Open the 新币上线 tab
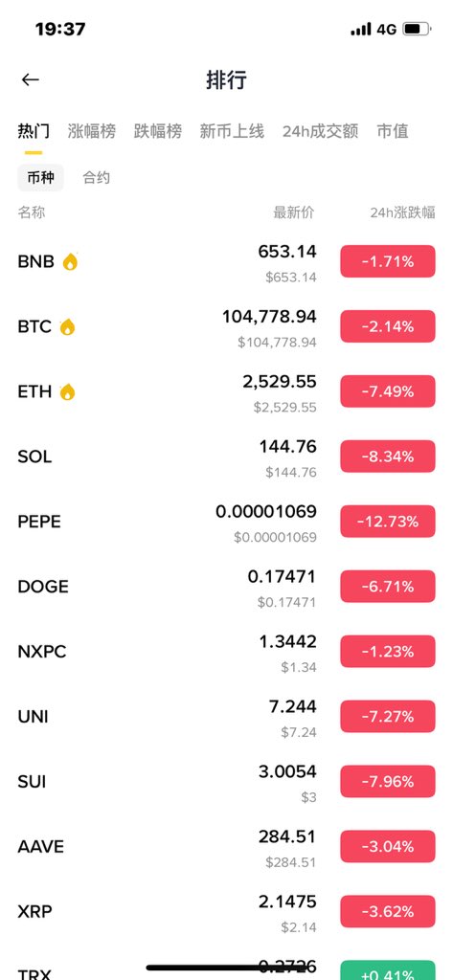The height and width of the screenshot is (980, 453). [x=232, y=131]
